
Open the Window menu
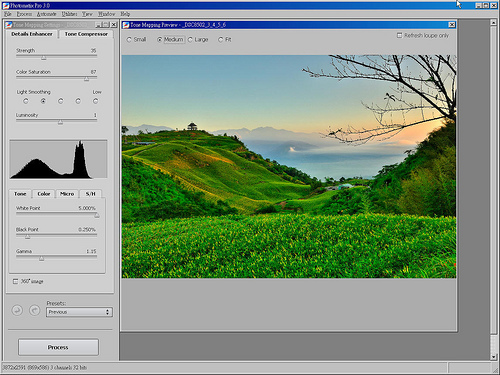(106, 14)
